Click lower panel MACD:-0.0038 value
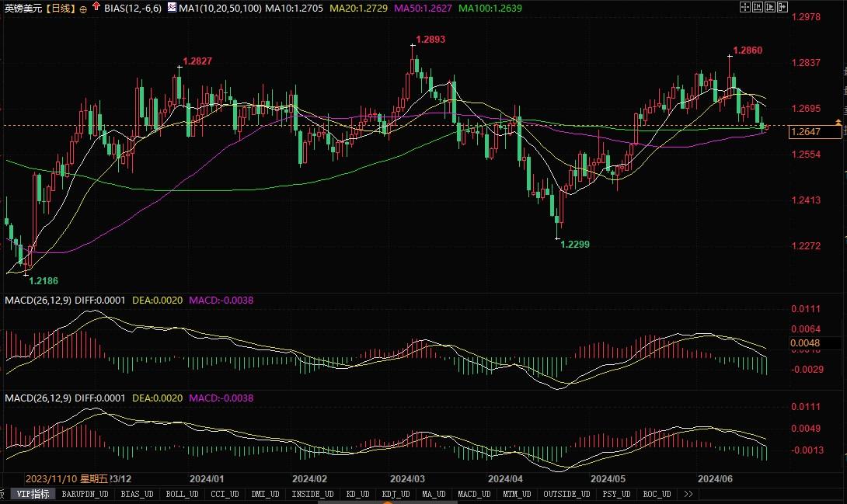The height and width of the screenshot is (504, 847). coord(221,398)
